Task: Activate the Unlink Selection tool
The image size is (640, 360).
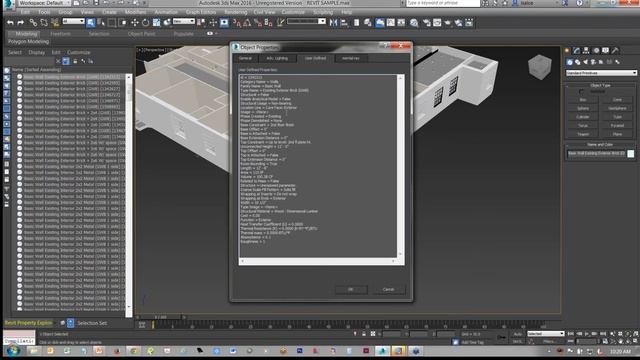Action: [44, 23]
